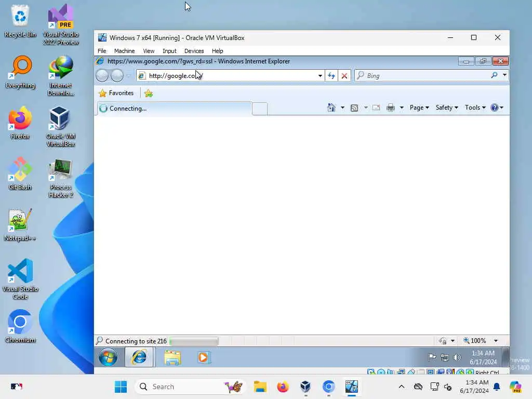
Task: Open VirtualBox Input menu
Action: click(x=169, y=51)
